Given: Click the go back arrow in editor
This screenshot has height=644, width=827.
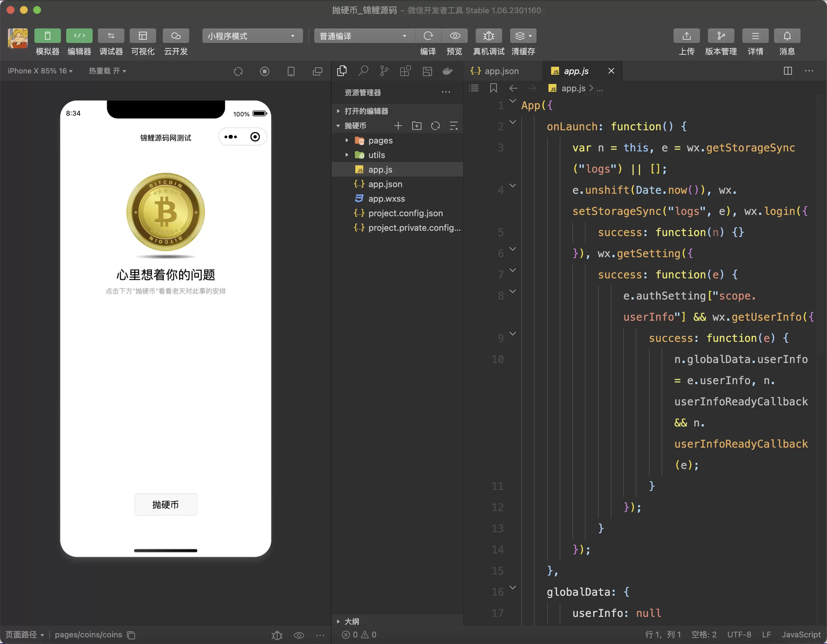Looking at the screenshot, I should pyautogui.click(x=513, y=88).
